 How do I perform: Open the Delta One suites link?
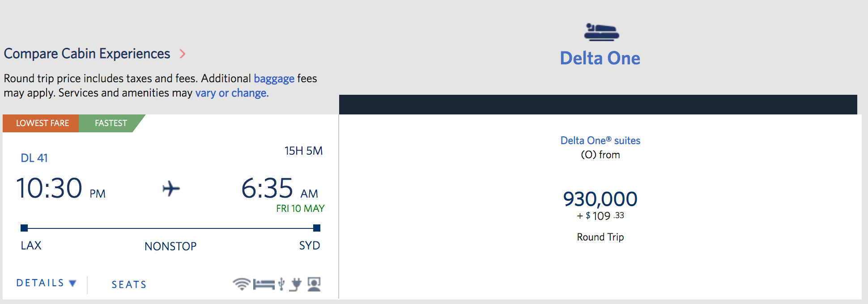point(600,140)
